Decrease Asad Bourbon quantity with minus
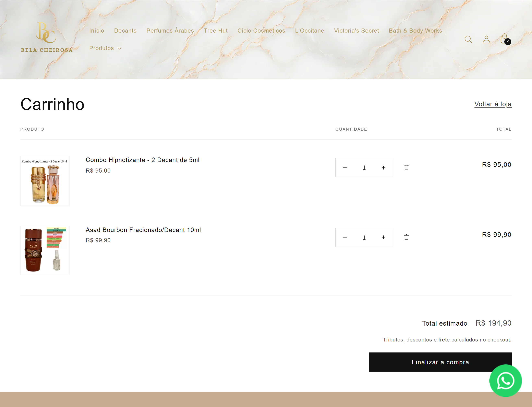This screenshot has width=532, height=407. tap(345, 237)
